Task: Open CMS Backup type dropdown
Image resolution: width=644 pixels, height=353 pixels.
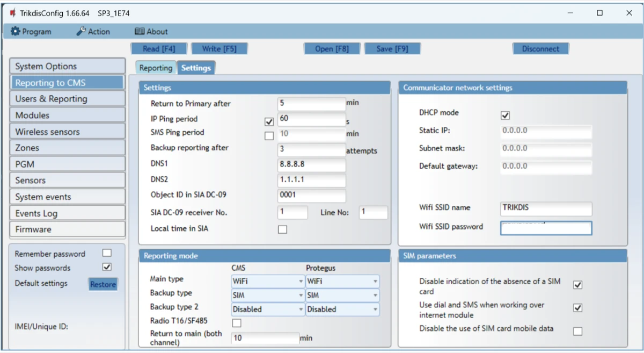Action: (268, 295)
